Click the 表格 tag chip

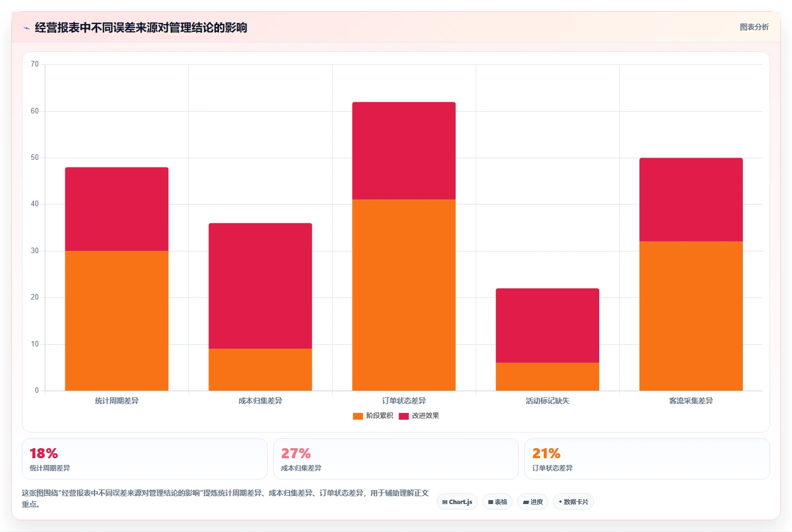[497, 502]
